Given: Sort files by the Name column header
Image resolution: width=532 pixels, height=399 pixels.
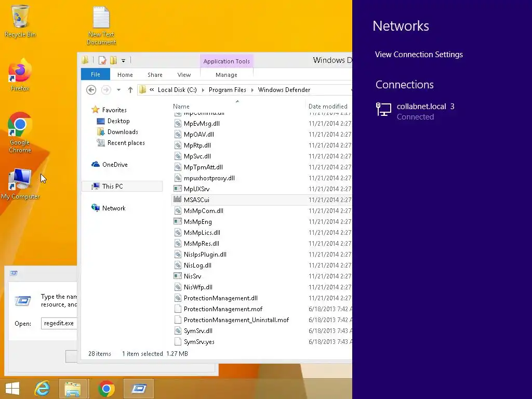Looking at the screenshot, I should (181, 106).
